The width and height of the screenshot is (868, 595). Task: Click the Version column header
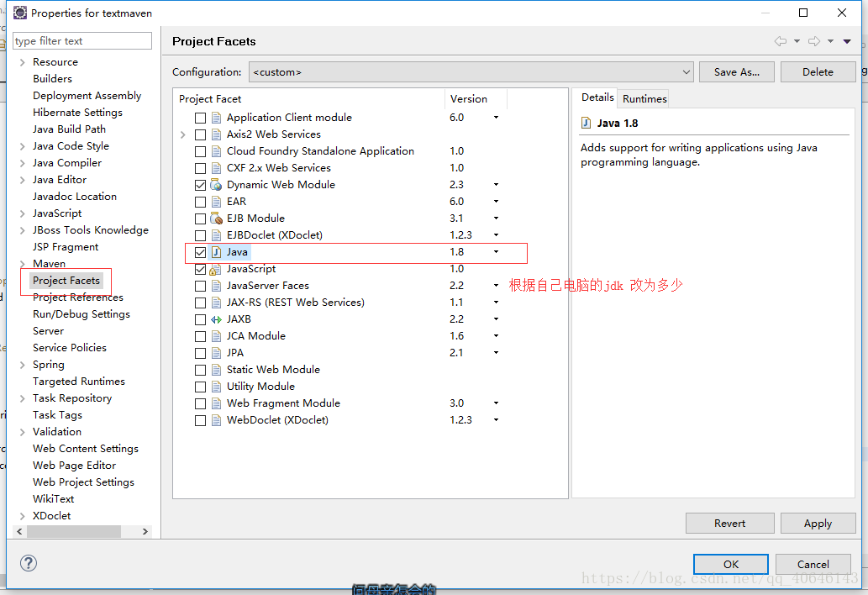(476, 99)
